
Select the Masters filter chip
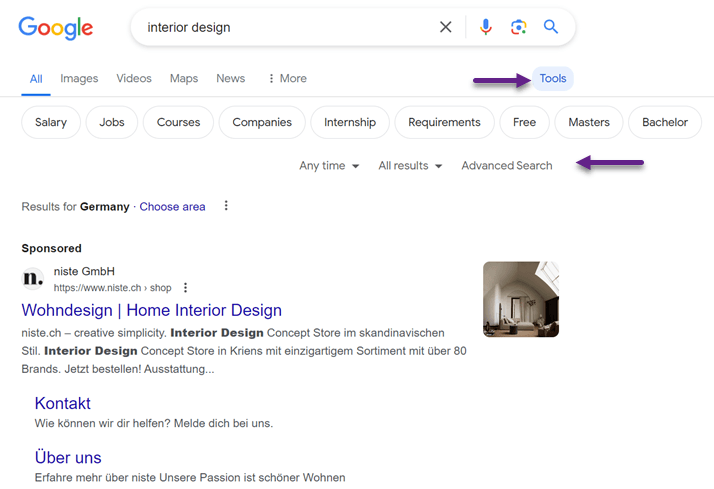[589, 122]
